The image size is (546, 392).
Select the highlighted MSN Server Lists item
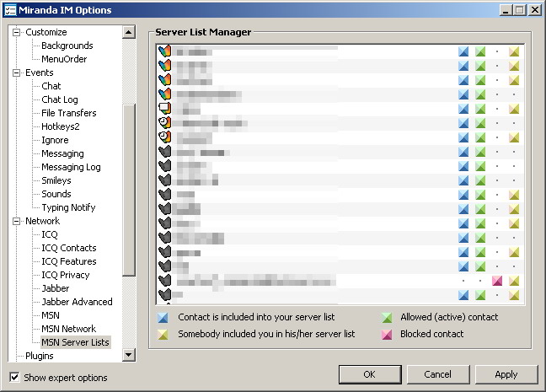[x=75, y=342]
